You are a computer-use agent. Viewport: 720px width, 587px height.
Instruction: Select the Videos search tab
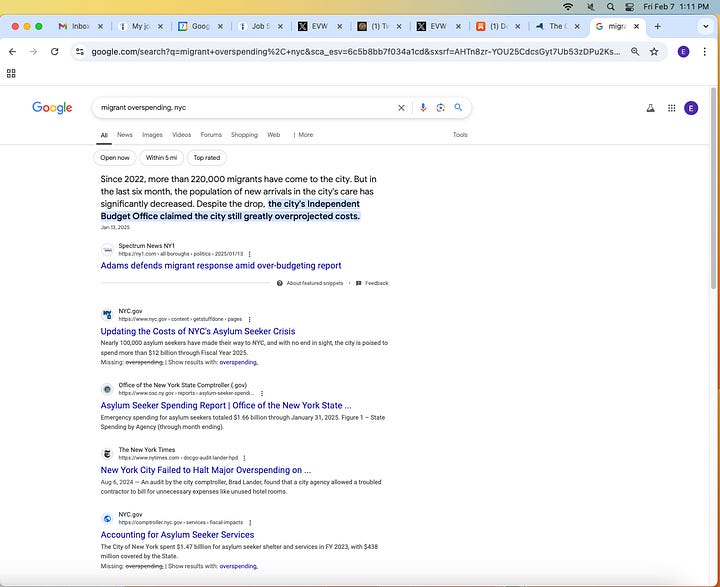coord(181,135)
